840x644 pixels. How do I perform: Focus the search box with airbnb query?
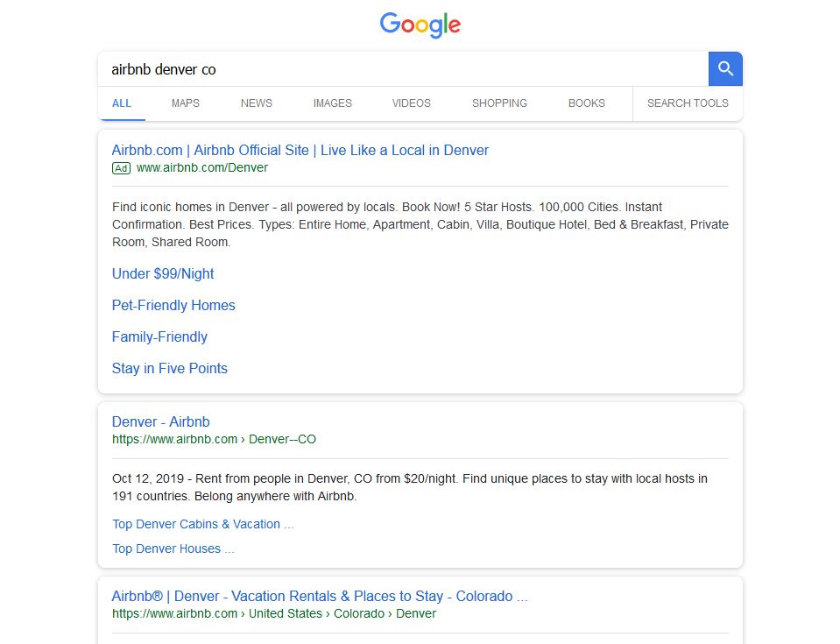pos(403,69)
